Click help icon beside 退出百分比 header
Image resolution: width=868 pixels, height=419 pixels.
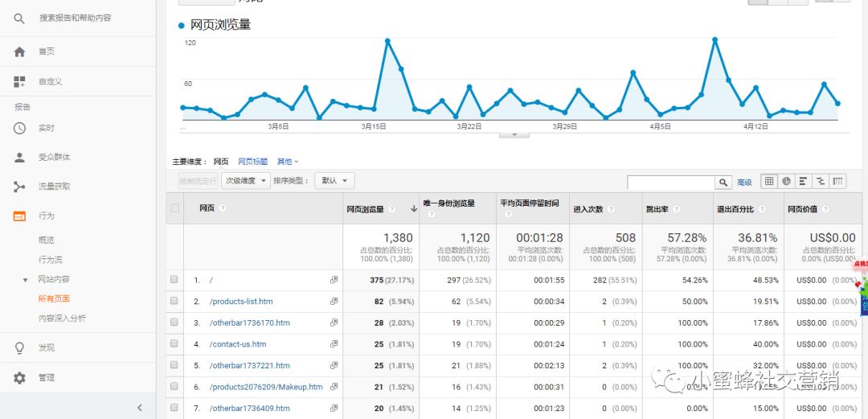click(x=762, y=209)
